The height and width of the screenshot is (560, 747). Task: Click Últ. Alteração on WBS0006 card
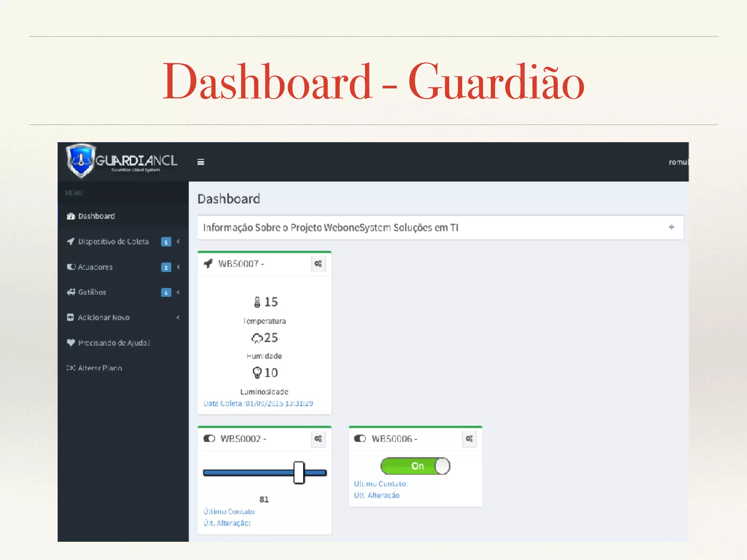377,495
